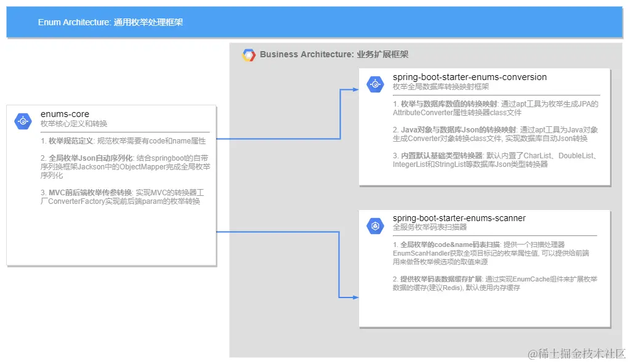This screenshot has width=630, height=364.
Task: Select item 1 枚举与数据库数值的转换映射 text
Action: click(x=495, y=108)
